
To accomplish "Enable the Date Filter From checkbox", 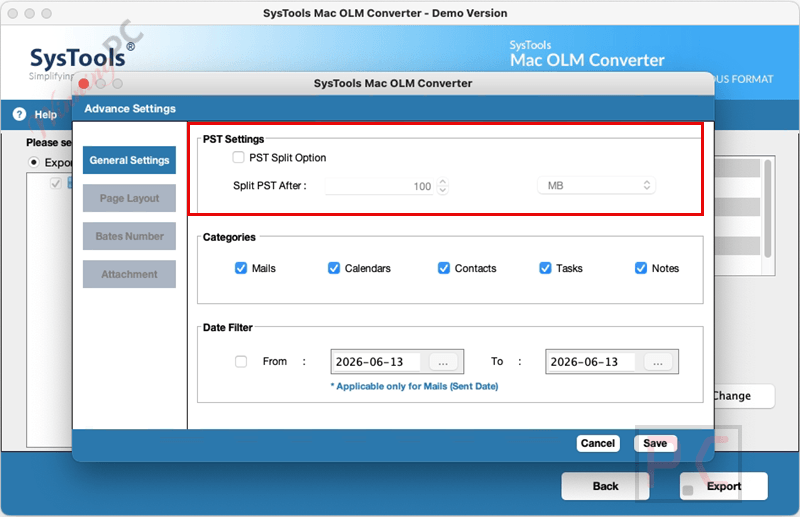I will pos(241,361).
